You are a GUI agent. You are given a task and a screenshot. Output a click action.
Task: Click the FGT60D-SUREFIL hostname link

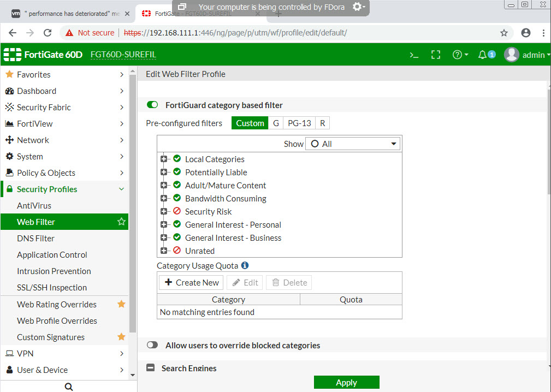pos(123,55)
